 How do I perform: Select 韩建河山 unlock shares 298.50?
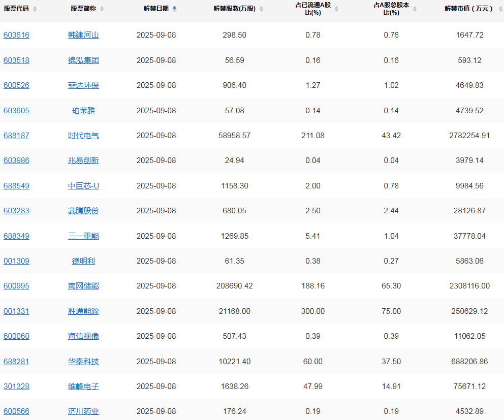[x=235, y=35]
